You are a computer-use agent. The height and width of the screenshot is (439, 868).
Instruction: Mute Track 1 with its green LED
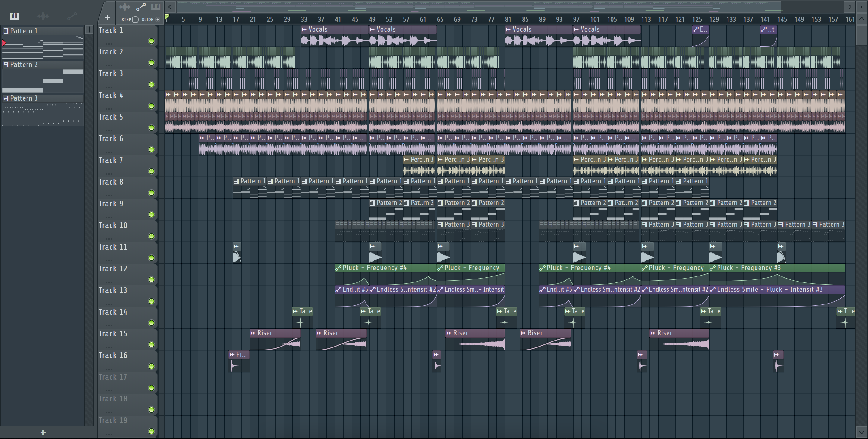[151, 41]
